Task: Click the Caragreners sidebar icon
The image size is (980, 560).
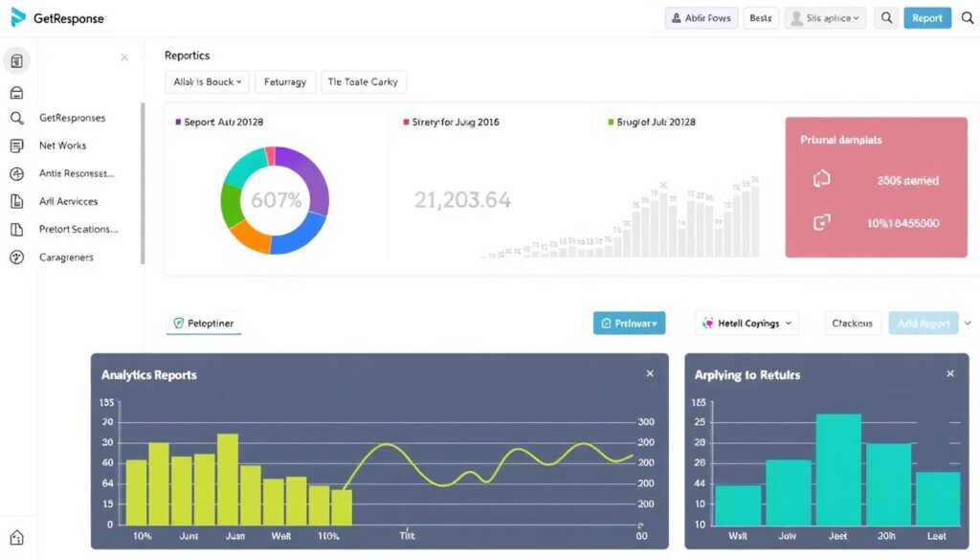Action: coord(16,258)
